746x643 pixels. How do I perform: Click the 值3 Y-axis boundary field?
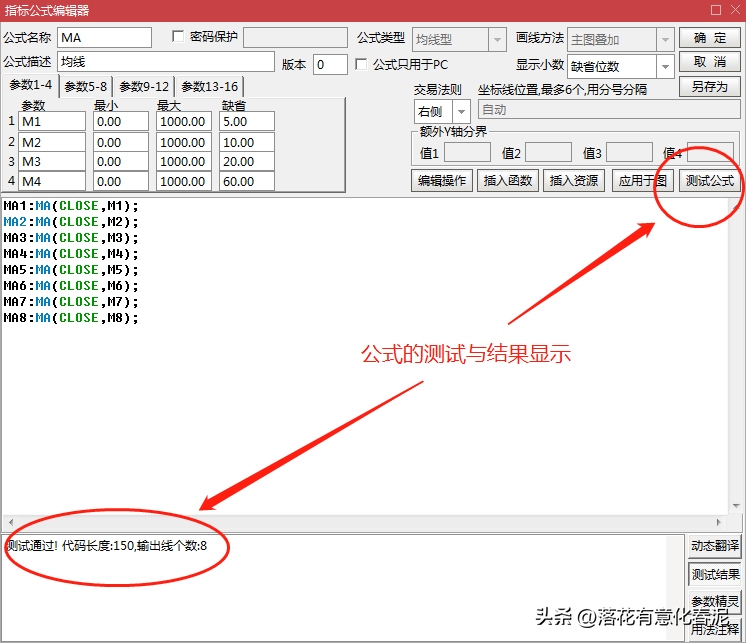(x=629, y=153)
